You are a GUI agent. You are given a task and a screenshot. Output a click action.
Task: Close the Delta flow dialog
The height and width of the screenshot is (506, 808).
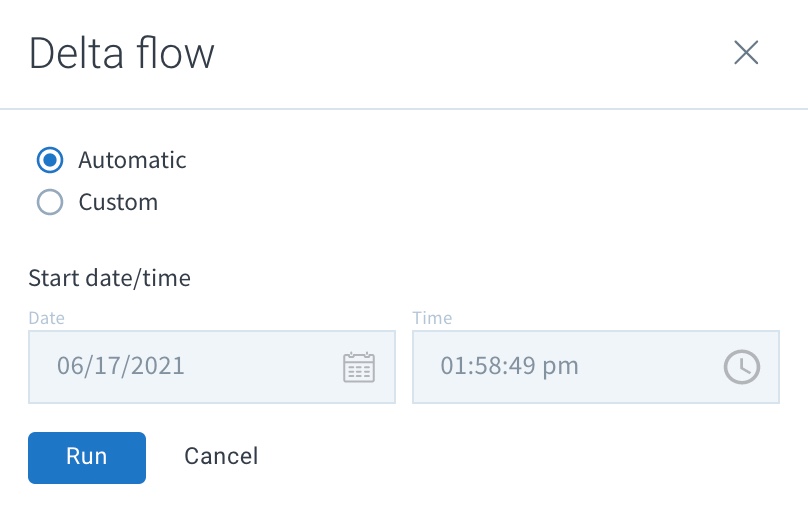point(746,53)
